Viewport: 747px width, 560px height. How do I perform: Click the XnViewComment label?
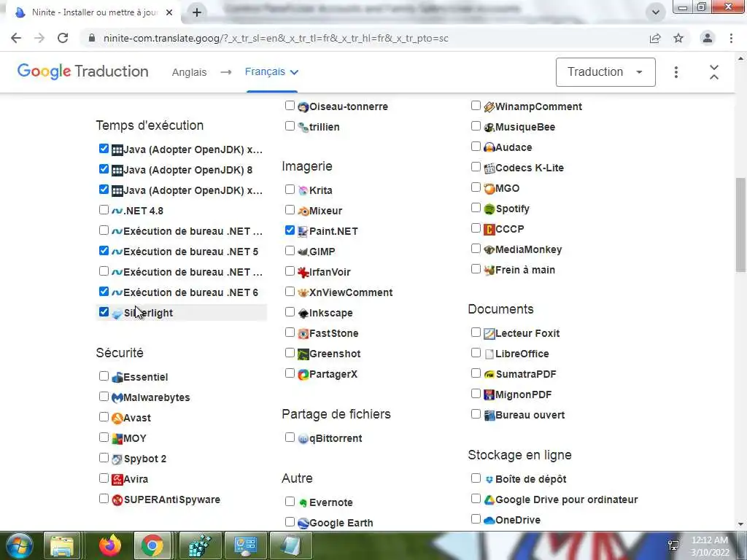coord(351,293)
